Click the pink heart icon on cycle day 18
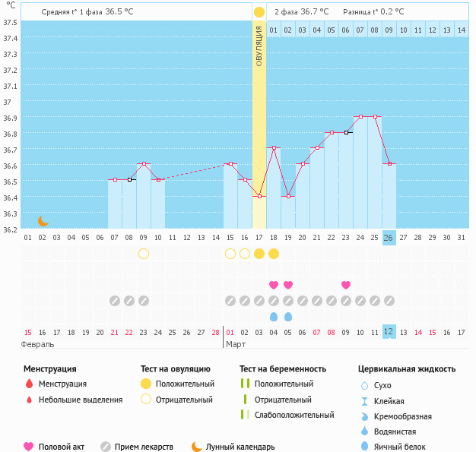Screen dimensions: 476x452 click(x=274, y=285)
